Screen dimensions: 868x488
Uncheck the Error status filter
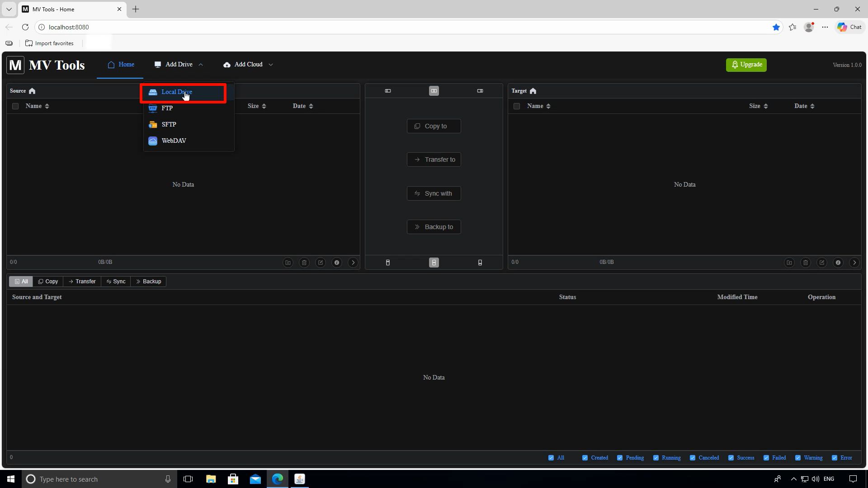pos(835,458)
